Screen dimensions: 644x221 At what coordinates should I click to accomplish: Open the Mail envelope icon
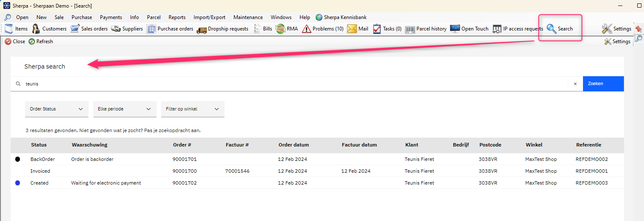point(358,29)
